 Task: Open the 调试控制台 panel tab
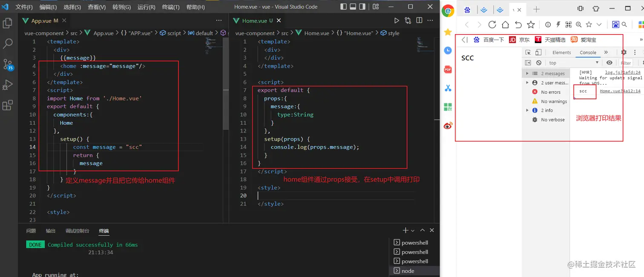tap(77, 231)
